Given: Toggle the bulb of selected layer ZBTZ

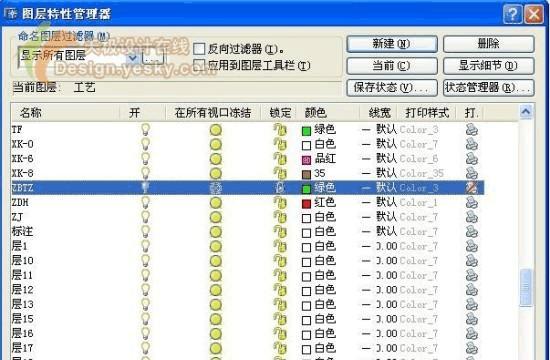Looking at the screenshot, I should click(x=145, y=188).
